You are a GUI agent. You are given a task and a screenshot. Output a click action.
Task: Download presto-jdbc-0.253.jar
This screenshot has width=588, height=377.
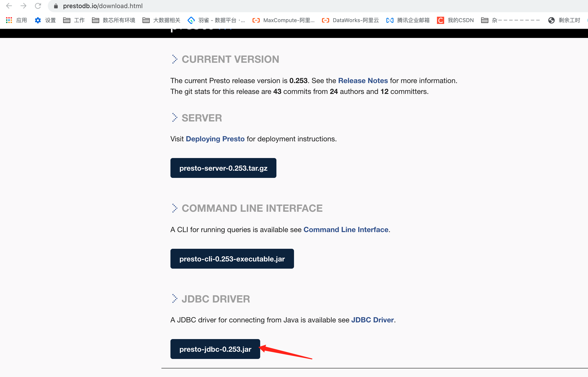(x=215, y=349)
